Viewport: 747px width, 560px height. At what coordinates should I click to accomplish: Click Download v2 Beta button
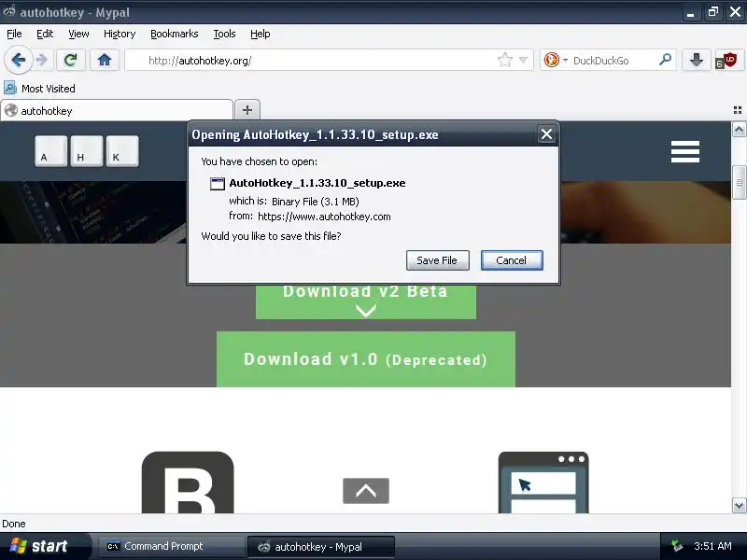[x=366, y=301]
